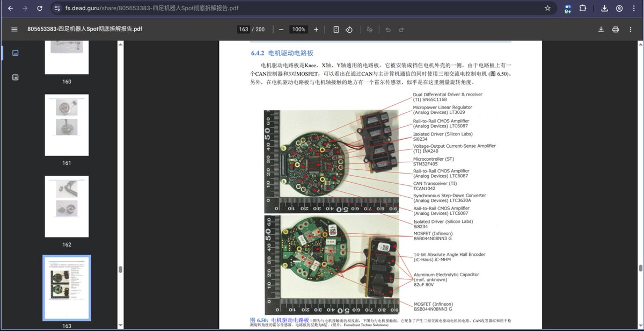Viewport: 644px width, 331px height.
Task: Zoom in the PDF
Action: coord(316,30)
